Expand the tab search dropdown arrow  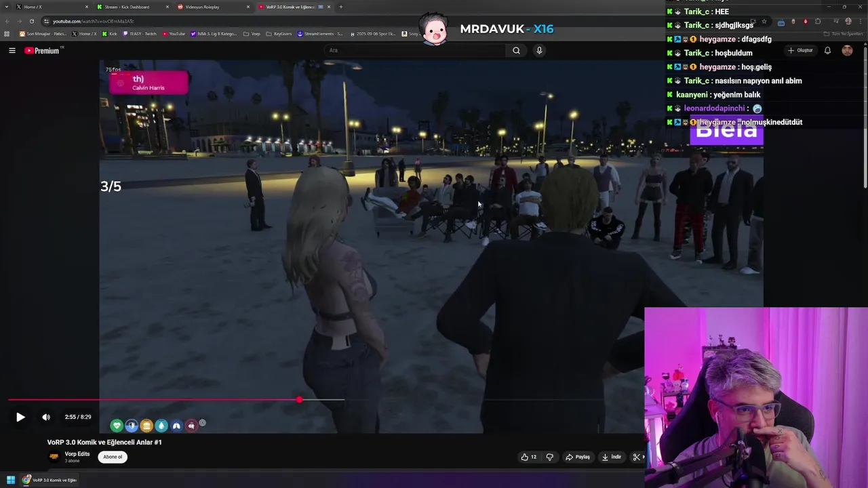[x=5, y=7]
